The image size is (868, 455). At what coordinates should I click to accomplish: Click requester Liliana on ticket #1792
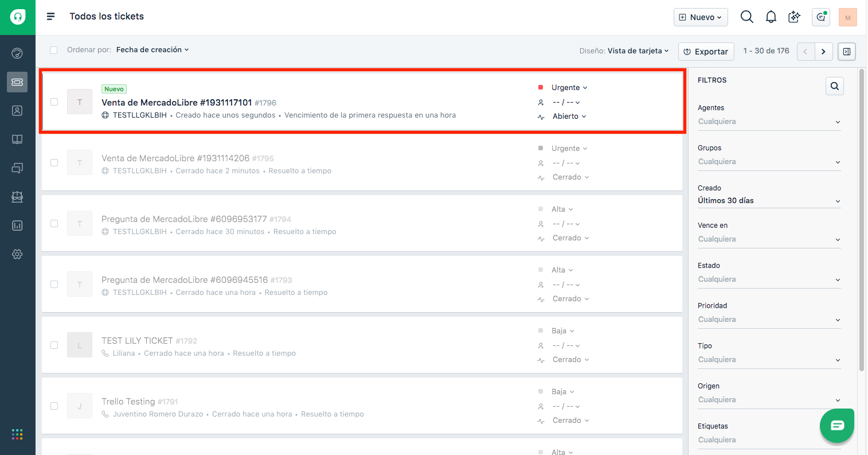[124, 353]
